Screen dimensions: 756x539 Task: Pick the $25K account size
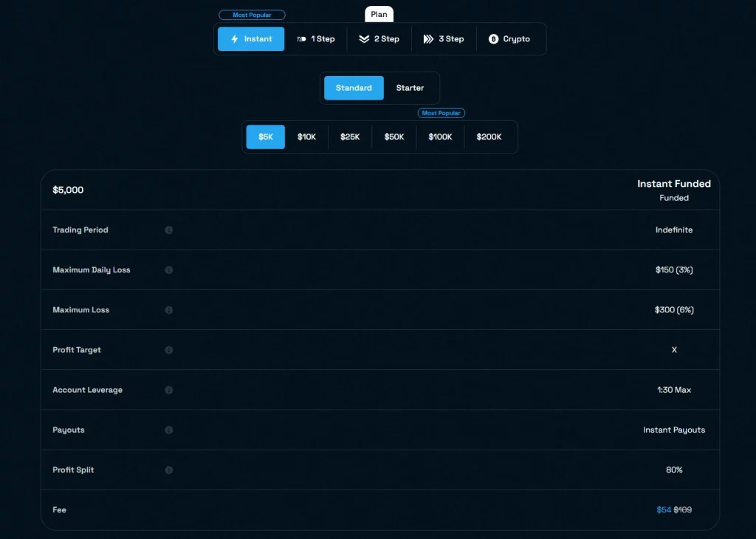[350, 137]
